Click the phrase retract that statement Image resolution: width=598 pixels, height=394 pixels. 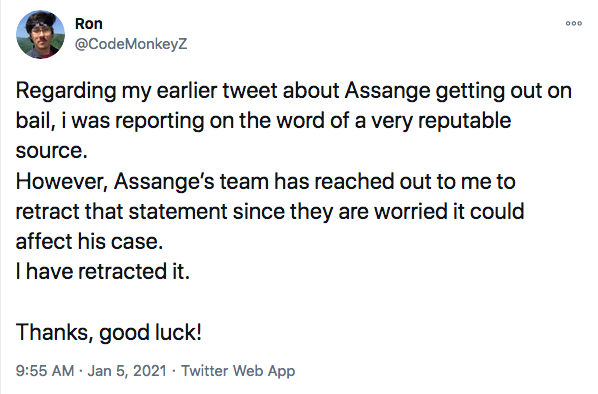point(122,211)
